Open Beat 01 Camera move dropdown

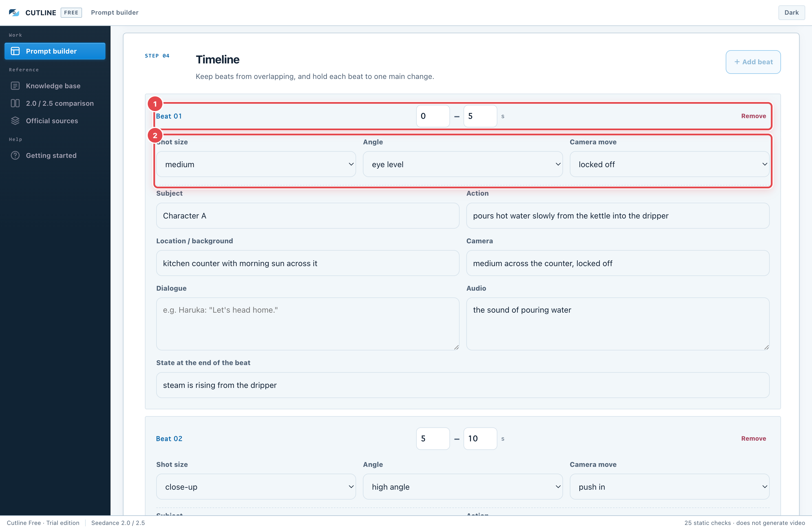tap(669, 164)
